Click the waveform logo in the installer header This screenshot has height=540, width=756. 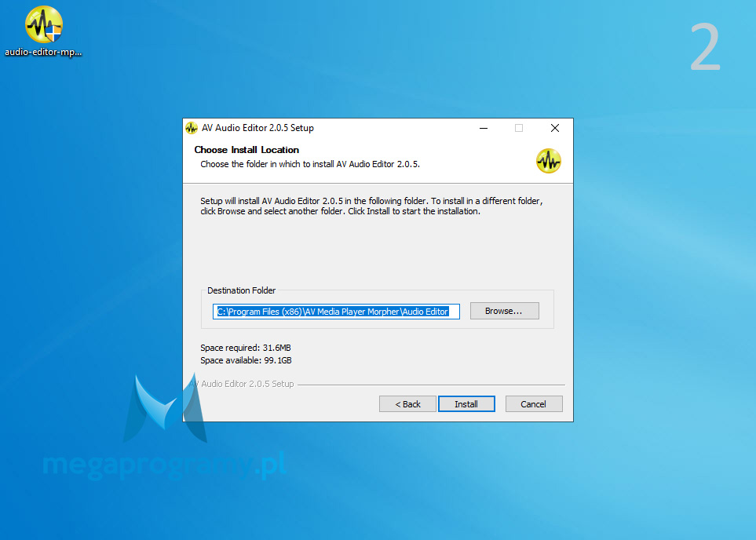pos(549,161)
